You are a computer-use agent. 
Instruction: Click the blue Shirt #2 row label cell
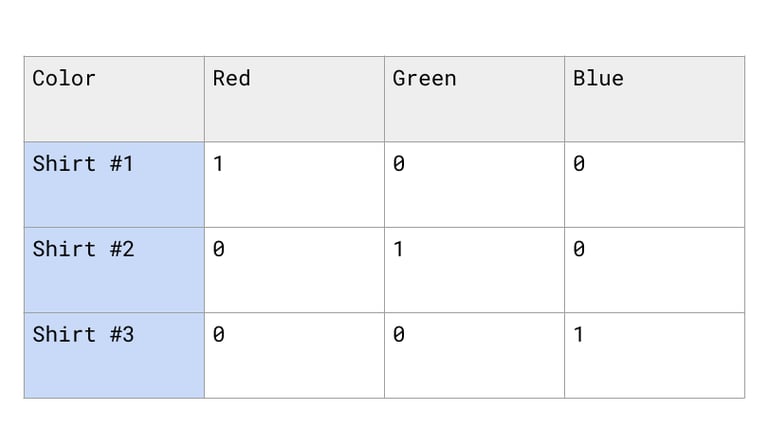114,270
